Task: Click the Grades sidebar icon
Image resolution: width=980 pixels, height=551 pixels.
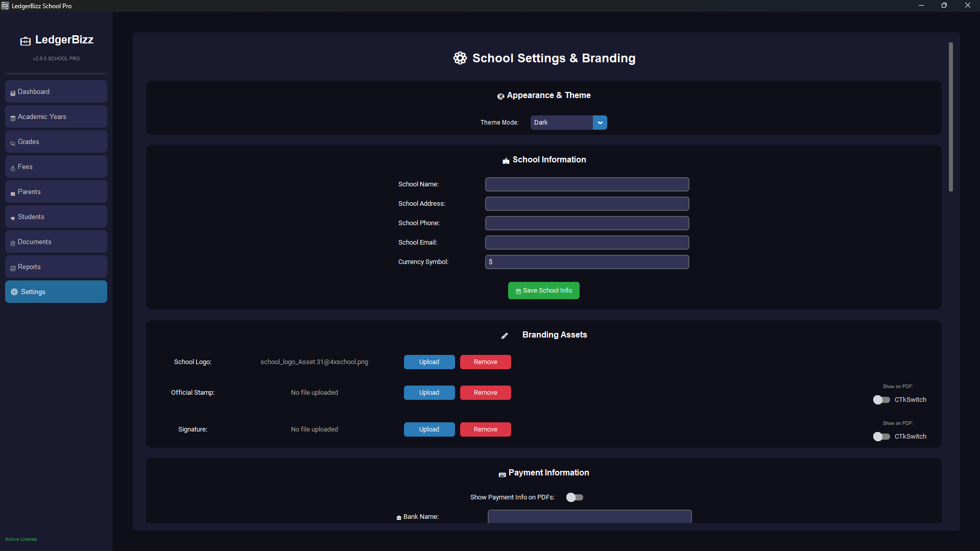Action: pyautogui.click(x=13, y=143)
